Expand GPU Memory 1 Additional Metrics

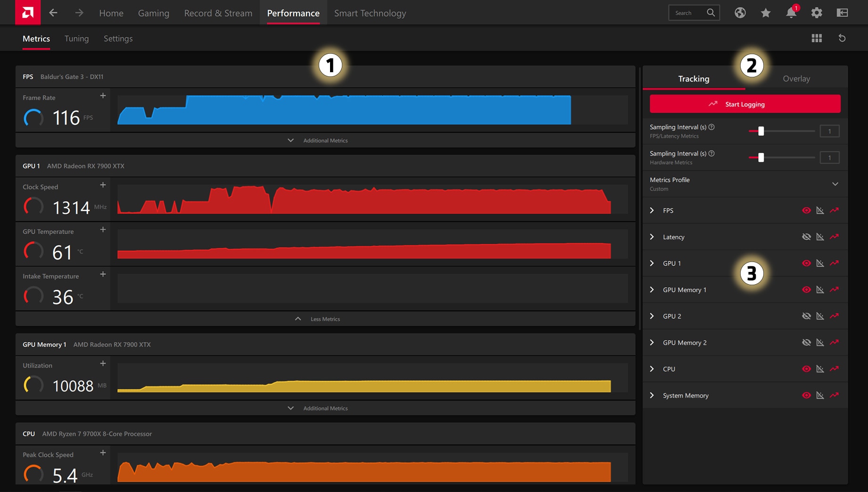(325, 408)
